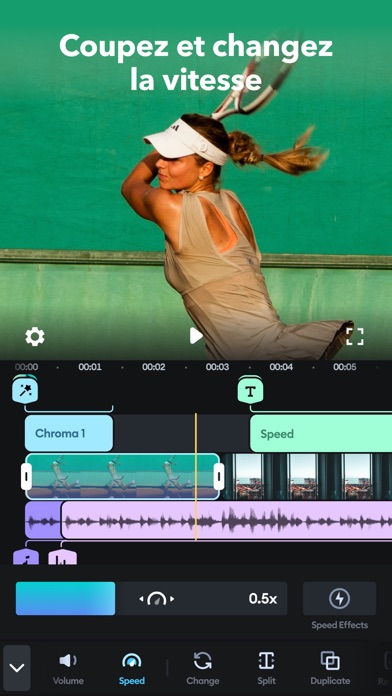This screenshot has height=696, width=392.
Task: Open the Volume tool
Action: pos(68,669)
